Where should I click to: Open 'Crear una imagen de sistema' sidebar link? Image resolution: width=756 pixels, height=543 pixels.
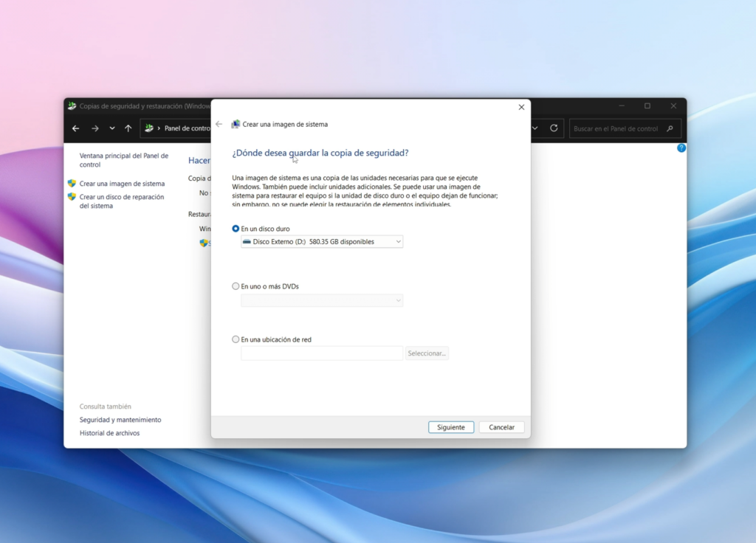pyautogui.click(x=122, y=184)
